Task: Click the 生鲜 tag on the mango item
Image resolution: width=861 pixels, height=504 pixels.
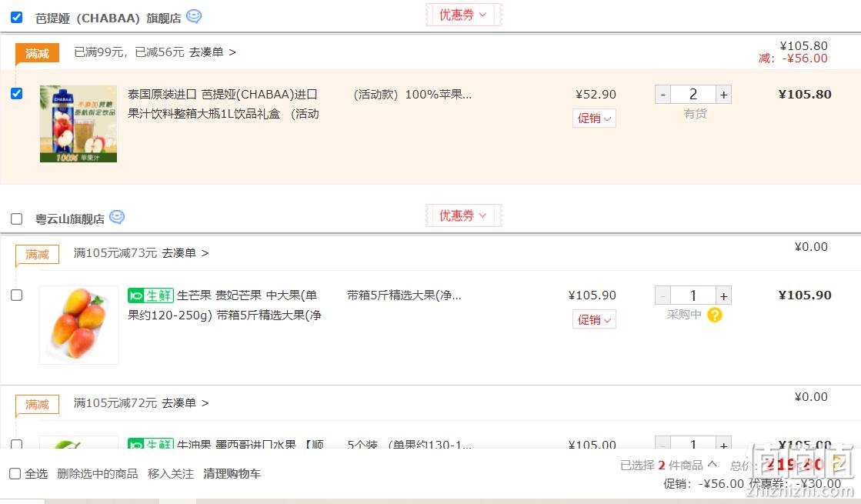Action: pyautogui.click(x=151, y=295)
